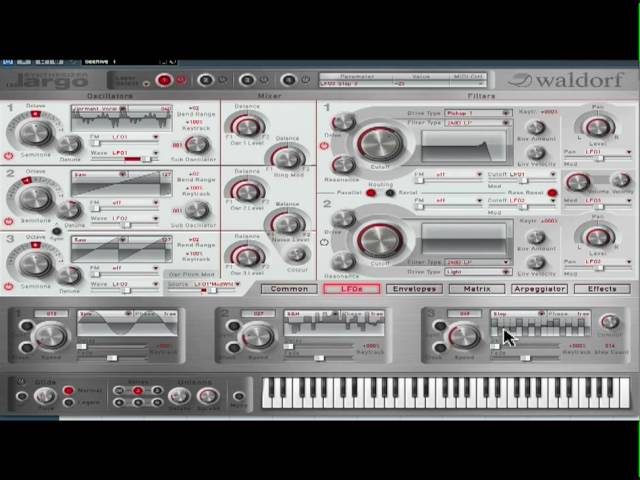Image resolution: width=640 pixels, height=480 pixels.
Task: Click Filter 1 Resonance knob
Action: (x=343, y=165)
